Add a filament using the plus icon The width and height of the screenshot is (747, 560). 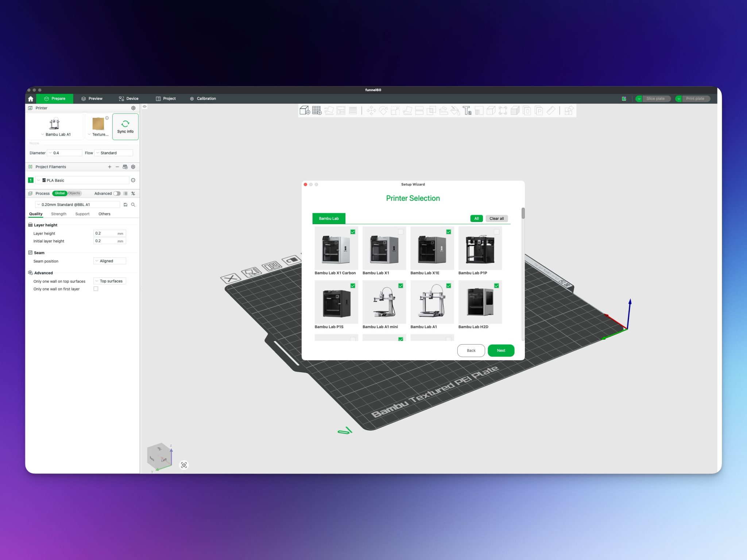tap(109, 167)
